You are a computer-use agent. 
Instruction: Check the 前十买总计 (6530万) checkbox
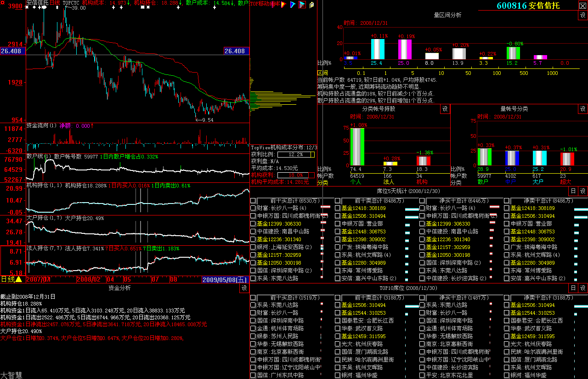point(253,201)
